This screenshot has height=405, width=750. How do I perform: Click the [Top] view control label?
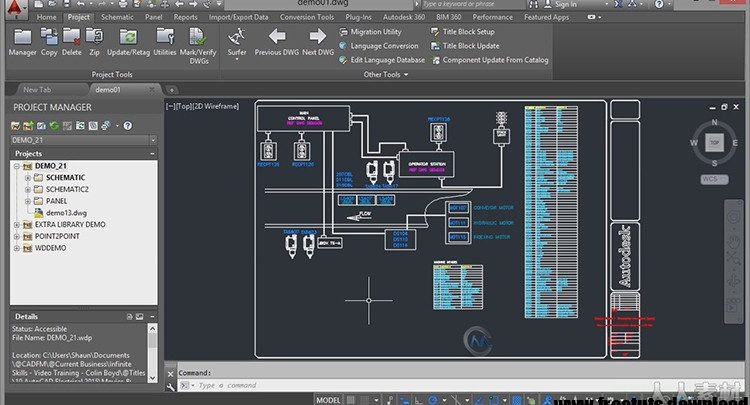tap(184, 106)
